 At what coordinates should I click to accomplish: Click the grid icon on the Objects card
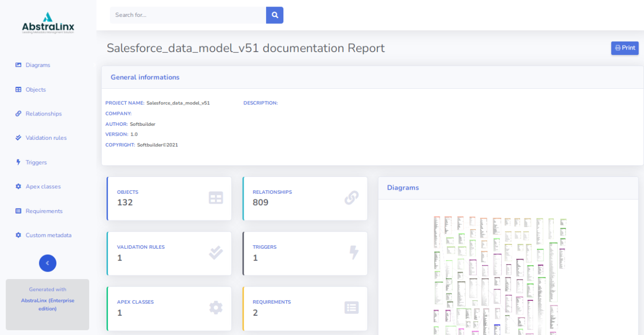coord(216,198)
